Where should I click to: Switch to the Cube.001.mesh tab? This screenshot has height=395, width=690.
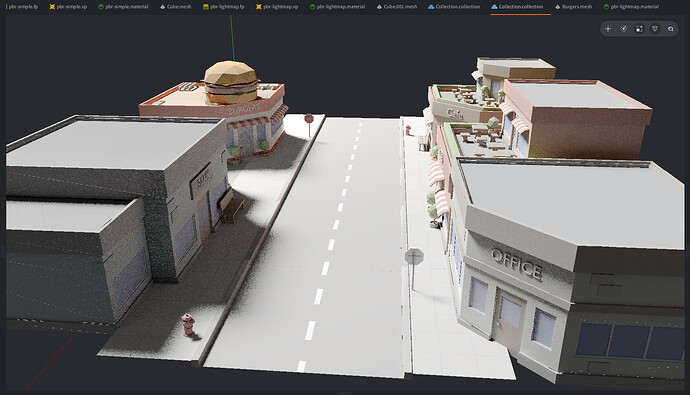tap(396, 7)
